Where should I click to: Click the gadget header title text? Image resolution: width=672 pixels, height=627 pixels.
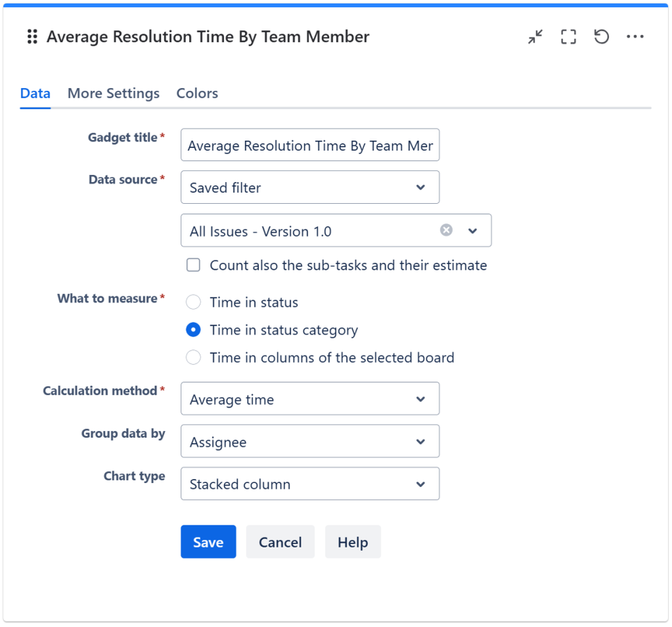[208, 37]
